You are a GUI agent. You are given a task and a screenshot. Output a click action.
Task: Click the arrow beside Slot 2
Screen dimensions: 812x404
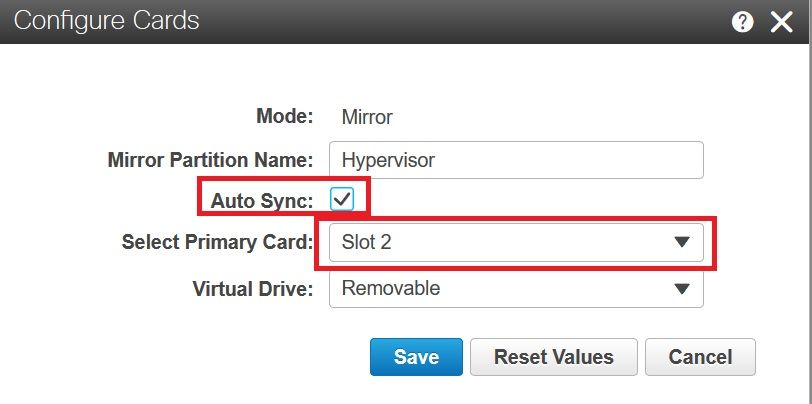(x=682, y=242)
